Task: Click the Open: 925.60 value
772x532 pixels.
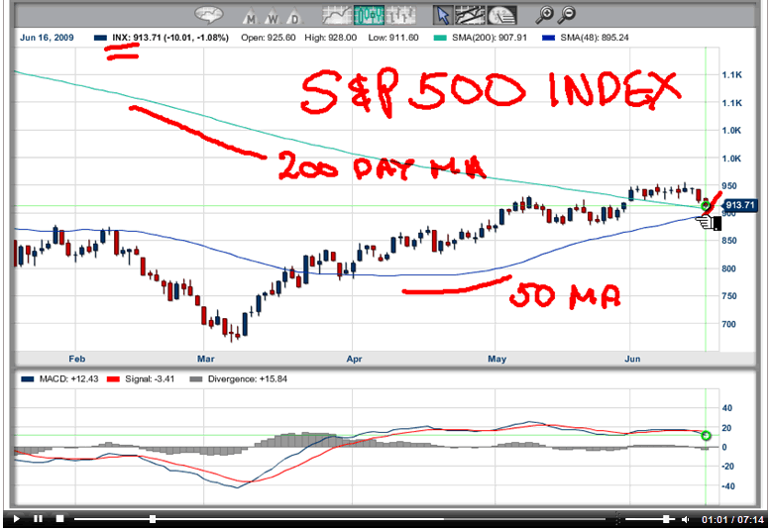Action: click(269, 38)
